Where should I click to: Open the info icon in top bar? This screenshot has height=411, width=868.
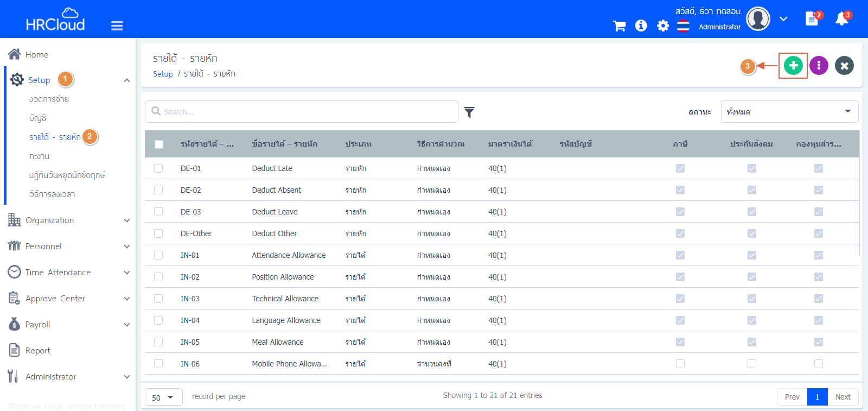pos(641,26)
